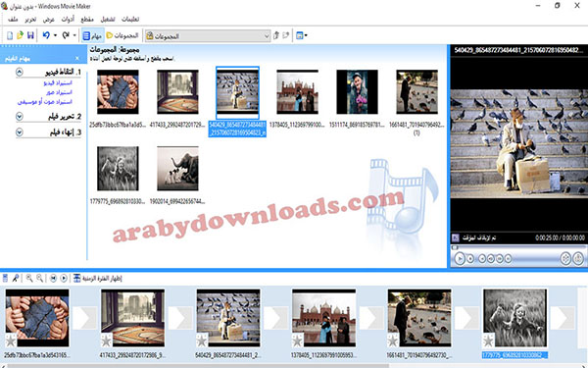588x368 pixels.
Task: Play the storyboard with the play icon
Action: (64, 279)
